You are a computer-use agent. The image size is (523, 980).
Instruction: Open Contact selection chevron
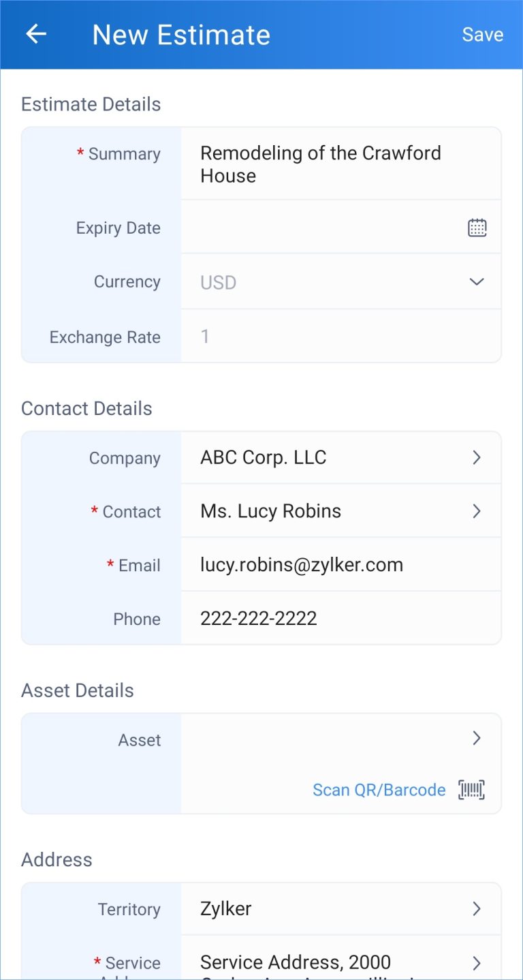(x=477, y=511)
